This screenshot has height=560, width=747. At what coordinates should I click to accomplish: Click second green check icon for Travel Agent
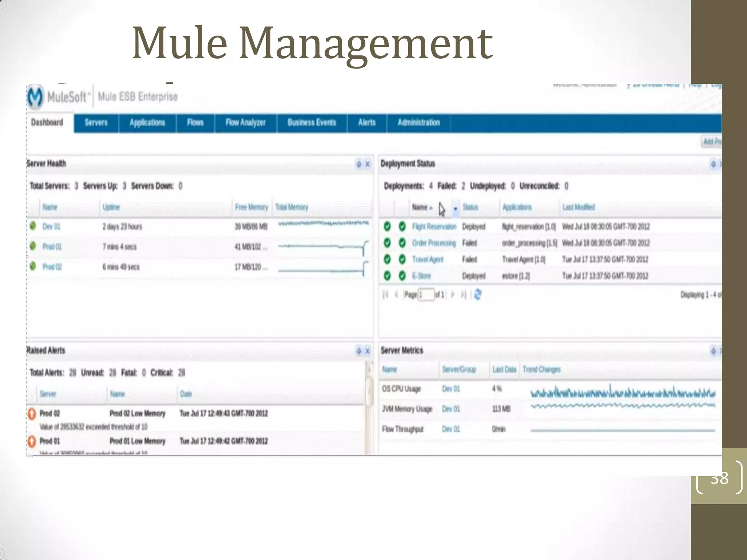pyautogui.click(x=402, y=259)
